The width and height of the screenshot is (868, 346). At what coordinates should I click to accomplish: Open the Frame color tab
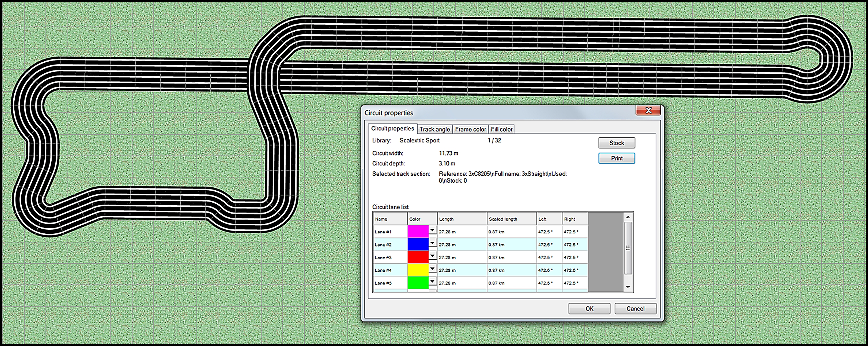pos(470,129)
